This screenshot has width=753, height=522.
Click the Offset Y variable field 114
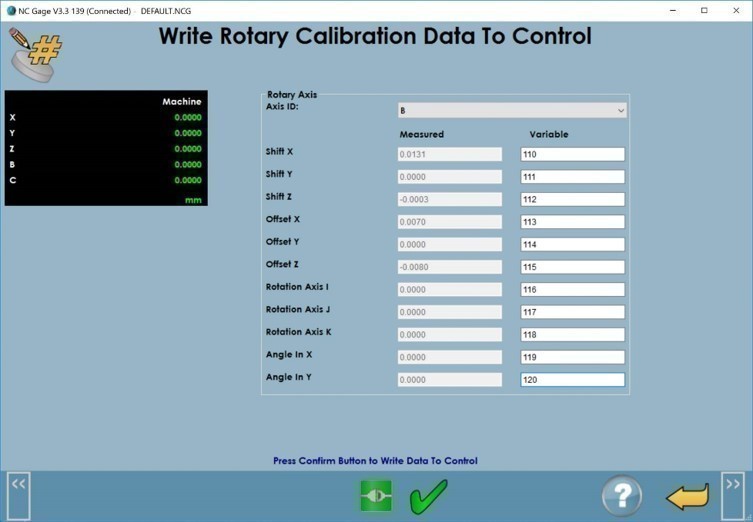[x=572, y=244]
